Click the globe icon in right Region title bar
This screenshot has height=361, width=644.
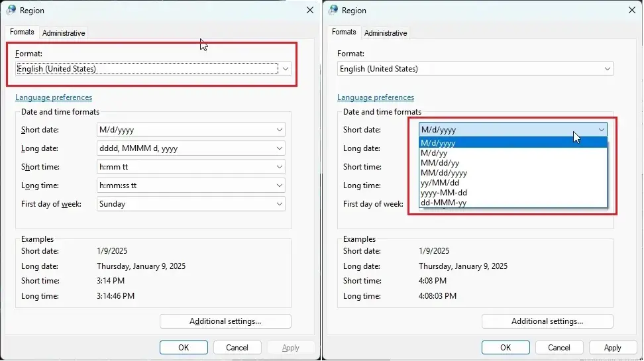click(x=333, y=11)
